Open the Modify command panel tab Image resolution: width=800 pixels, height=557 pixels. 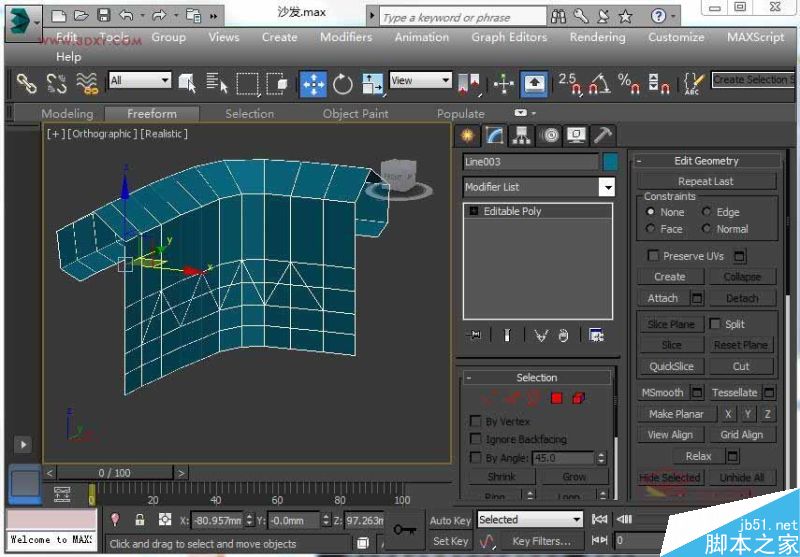[x=494, y=136]
